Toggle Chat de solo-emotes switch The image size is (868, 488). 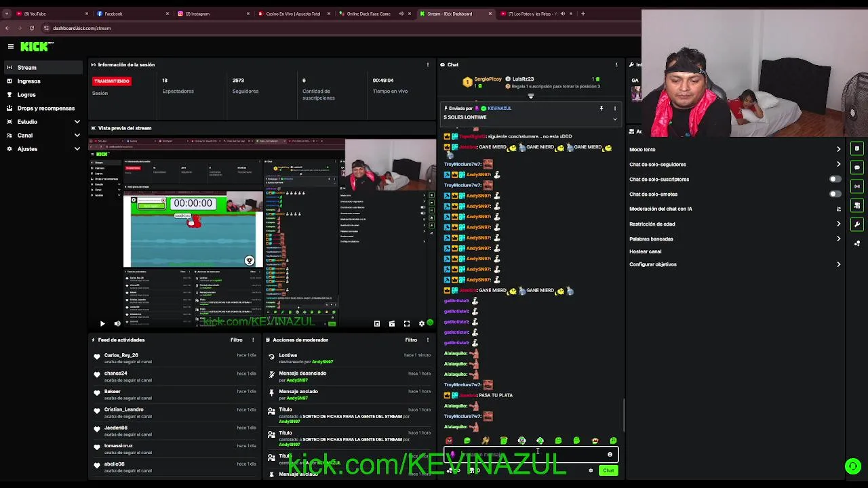click(835, 194)
